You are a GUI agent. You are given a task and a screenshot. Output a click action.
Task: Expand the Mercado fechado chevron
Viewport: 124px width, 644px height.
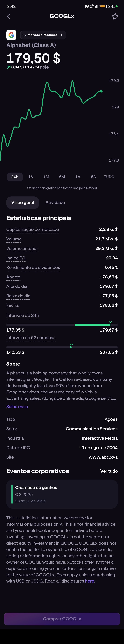pos(61,35)
